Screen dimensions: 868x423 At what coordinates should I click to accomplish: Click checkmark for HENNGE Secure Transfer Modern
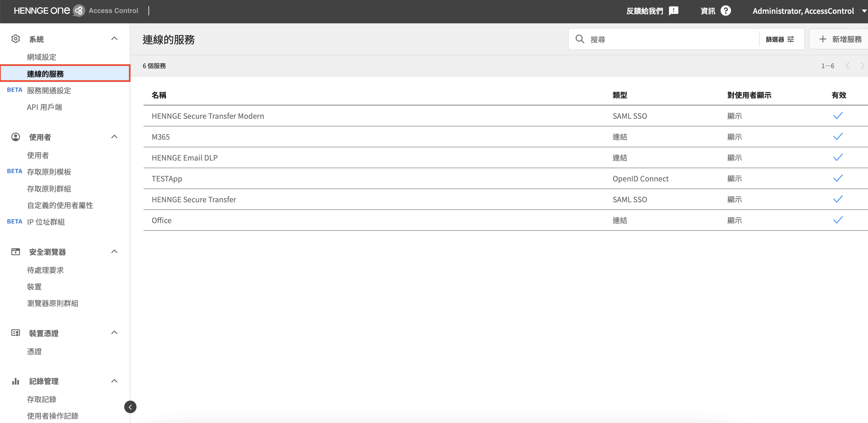coord(838,116)
